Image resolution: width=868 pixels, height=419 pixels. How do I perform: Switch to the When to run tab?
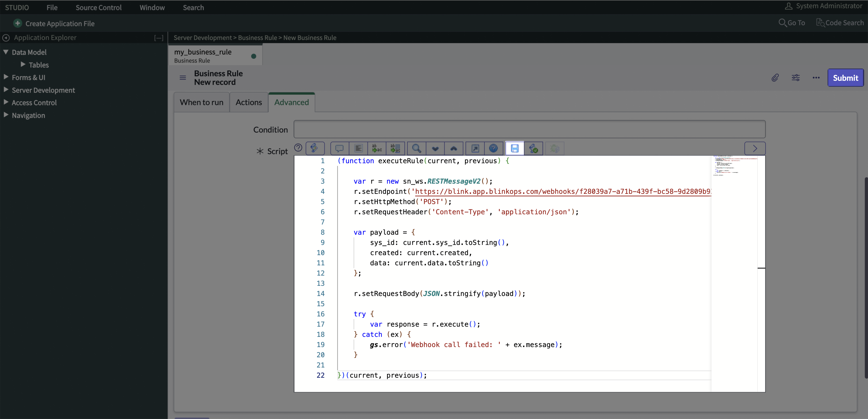tap(201, 102)
